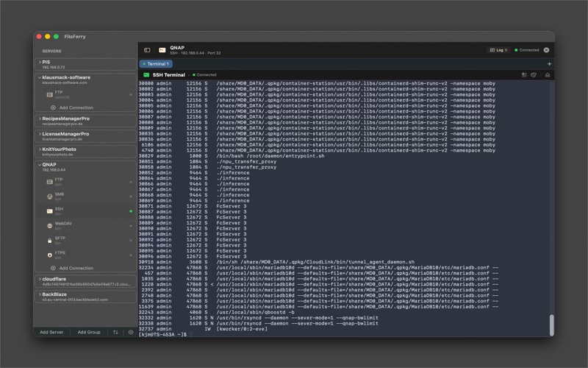
Task: Open QNAP SMB connection icon
Action: point(49,197)
